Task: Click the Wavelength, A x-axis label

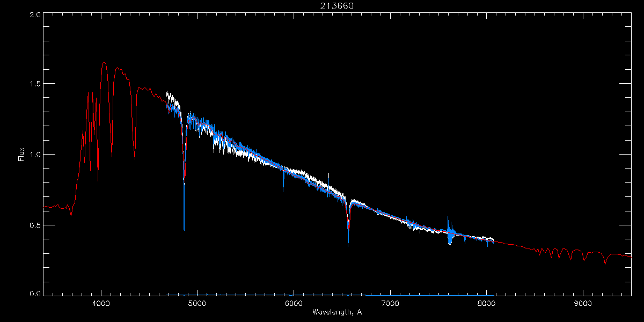Action: (337, 312)
